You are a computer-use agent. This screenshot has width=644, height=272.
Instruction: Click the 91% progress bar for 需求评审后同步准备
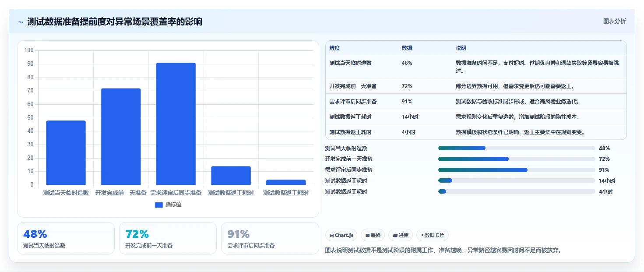[x=517, y=170]
